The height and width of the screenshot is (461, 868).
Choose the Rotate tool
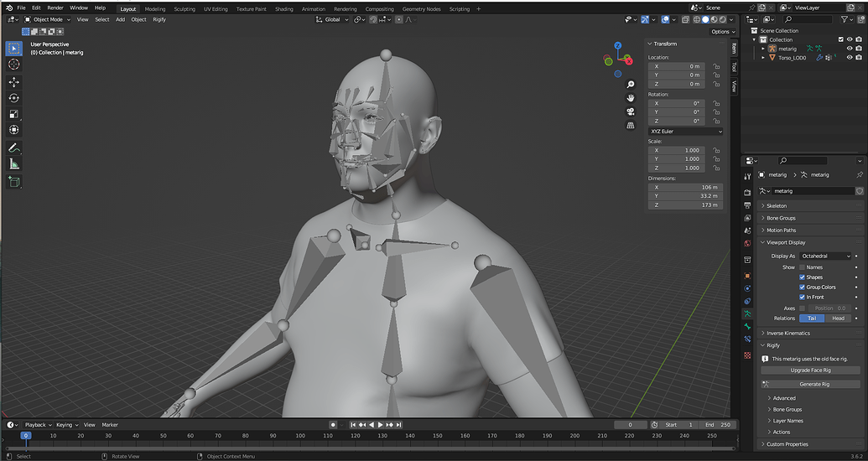pos(14,99)
